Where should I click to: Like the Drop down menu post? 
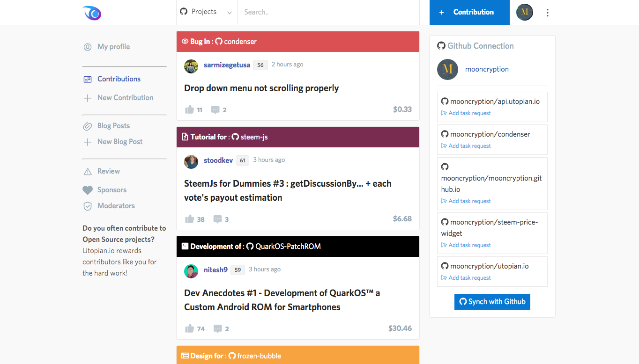[x=190, y=110]
